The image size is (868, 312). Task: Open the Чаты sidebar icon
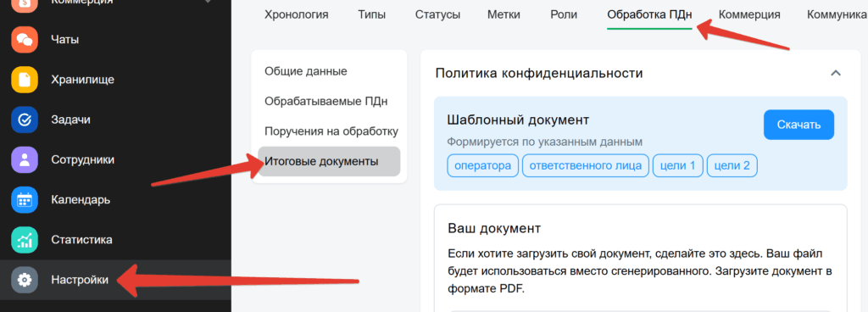coord(25,40)
